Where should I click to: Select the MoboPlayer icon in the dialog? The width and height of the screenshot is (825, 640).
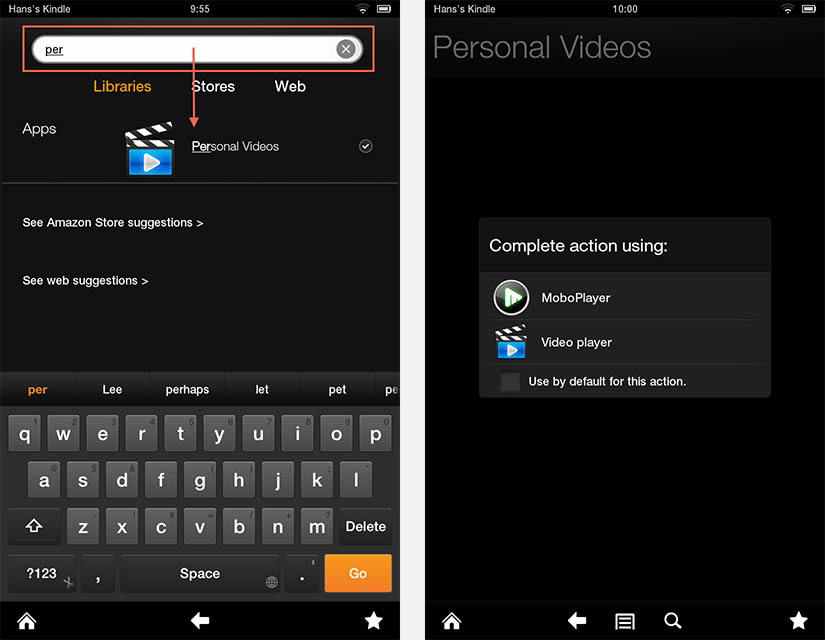(511, 297)
